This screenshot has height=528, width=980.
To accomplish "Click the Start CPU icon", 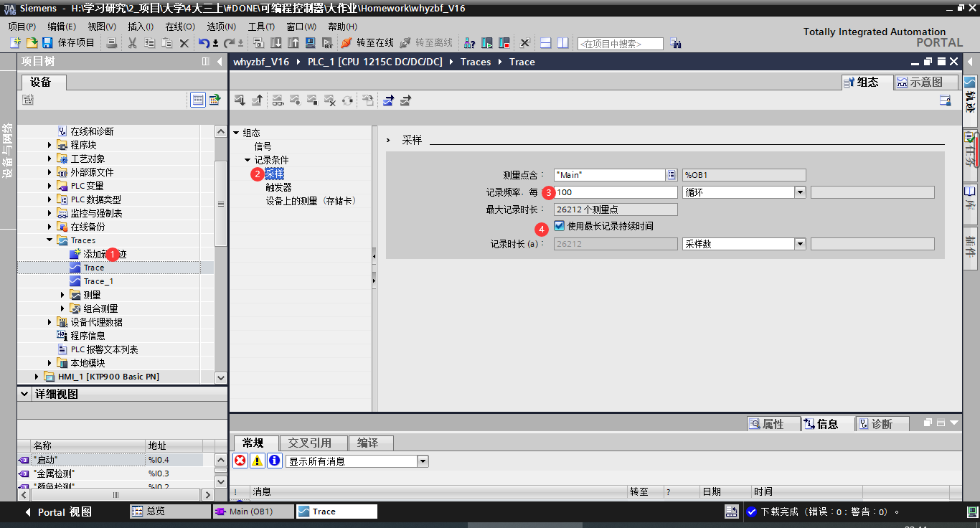I will click(487, 43).
